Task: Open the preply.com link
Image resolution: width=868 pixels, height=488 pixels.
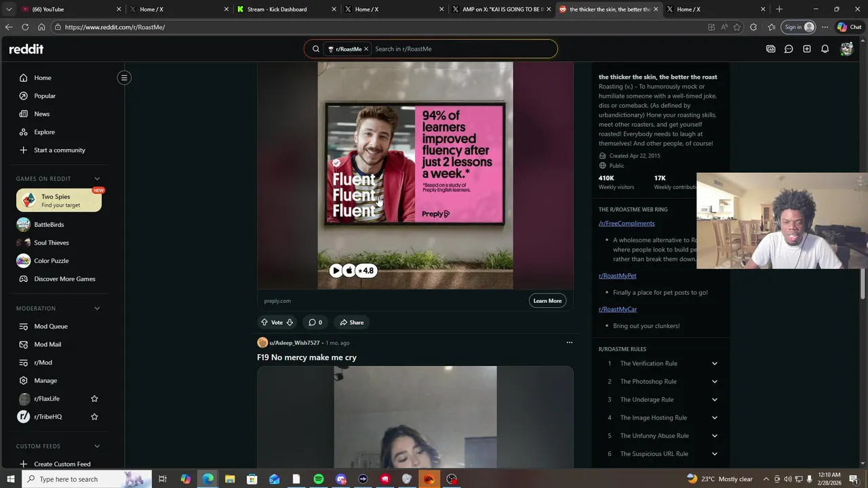Action: click(x=277, y=301)
